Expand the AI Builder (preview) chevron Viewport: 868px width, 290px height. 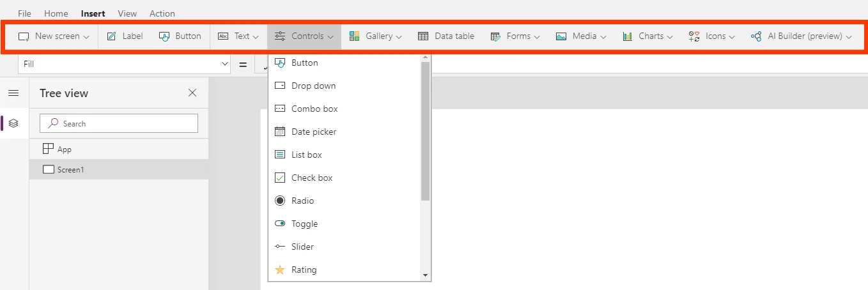[849, 37]
